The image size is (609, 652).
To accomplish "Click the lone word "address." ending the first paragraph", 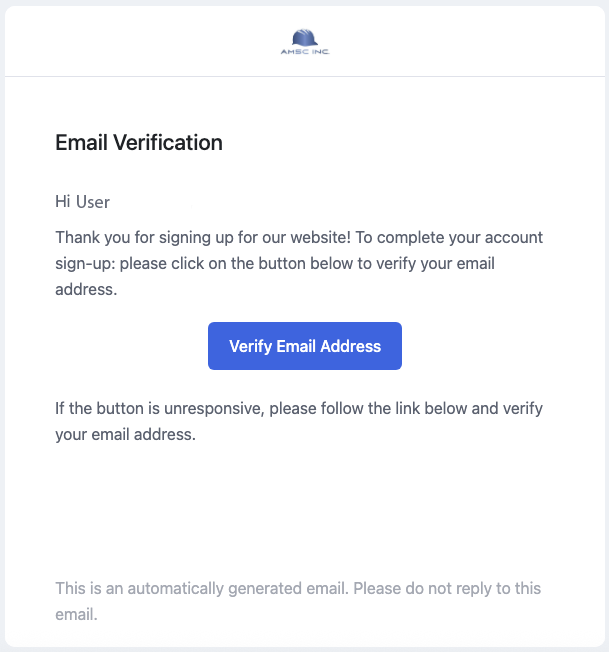I will 86,289.
